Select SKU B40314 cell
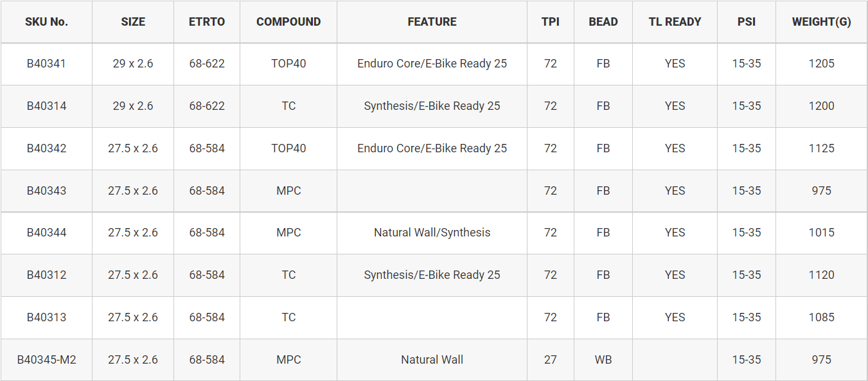The height and width of the screenshot is (381, 868). [46, 106]
